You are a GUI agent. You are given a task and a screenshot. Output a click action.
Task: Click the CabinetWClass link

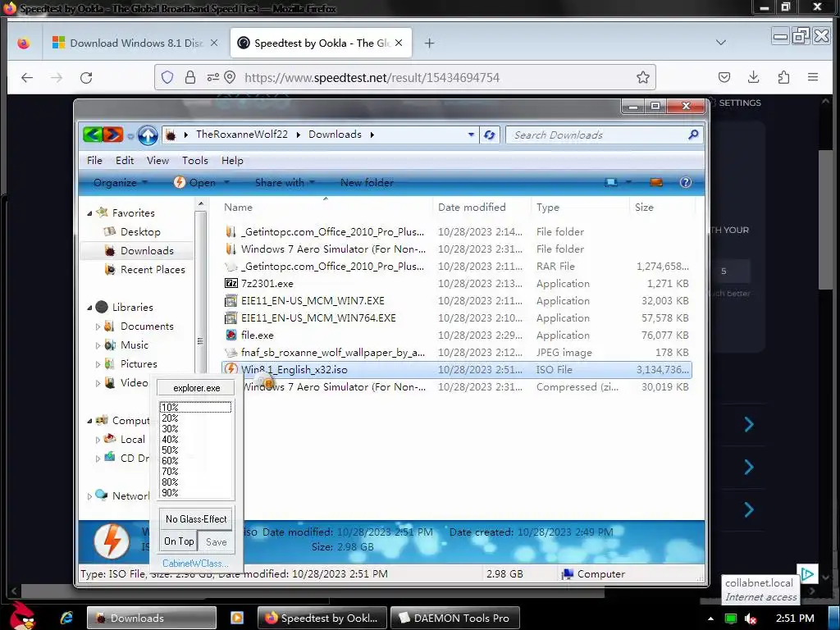[x=195, y=563]
